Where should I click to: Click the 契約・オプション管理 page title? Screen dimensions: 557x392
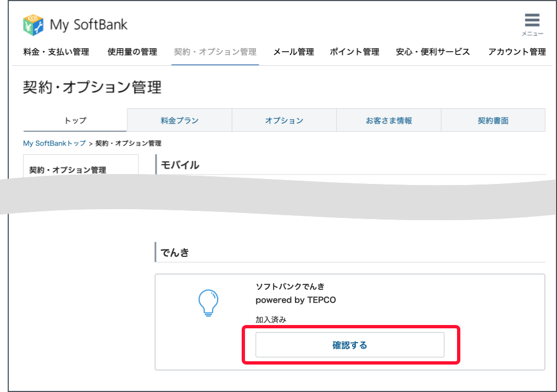click(92, 87)
